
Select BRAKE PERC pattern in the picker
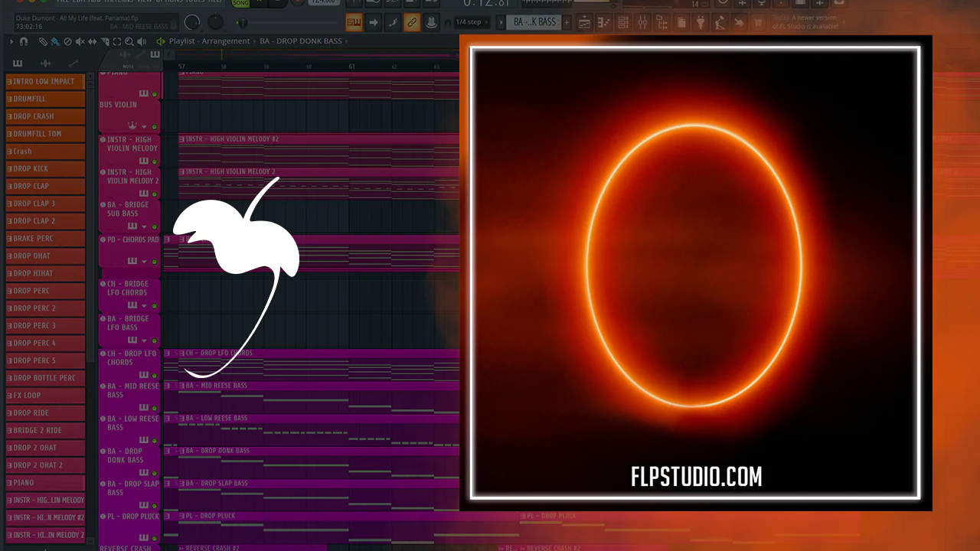(45, 239)
